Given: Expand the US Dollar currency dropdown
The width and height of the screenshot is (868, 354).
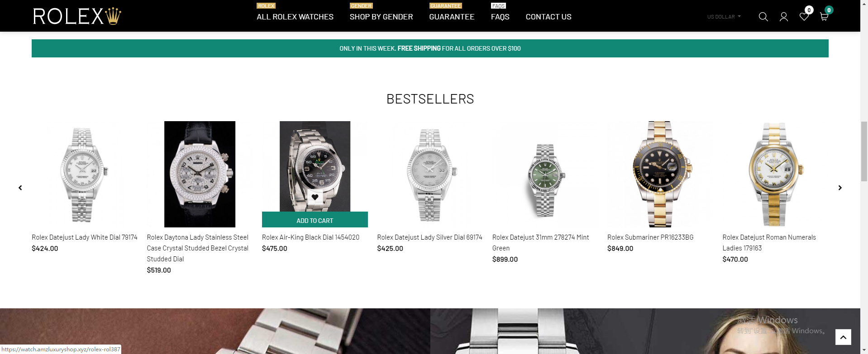Looking at the screenshot, I should [x=724, y=17].
